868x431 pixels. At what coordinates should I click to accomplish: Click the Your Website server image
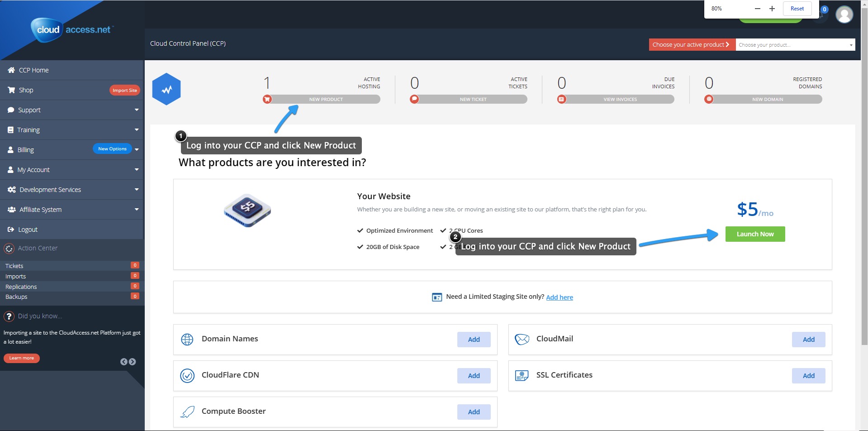click(247, 211)
